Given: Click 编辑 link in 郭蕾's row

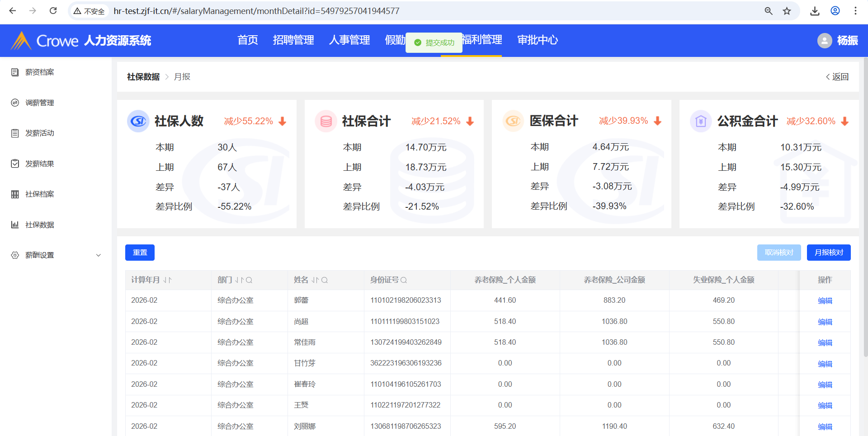Looking at the screenshot, I should point(825,301).
